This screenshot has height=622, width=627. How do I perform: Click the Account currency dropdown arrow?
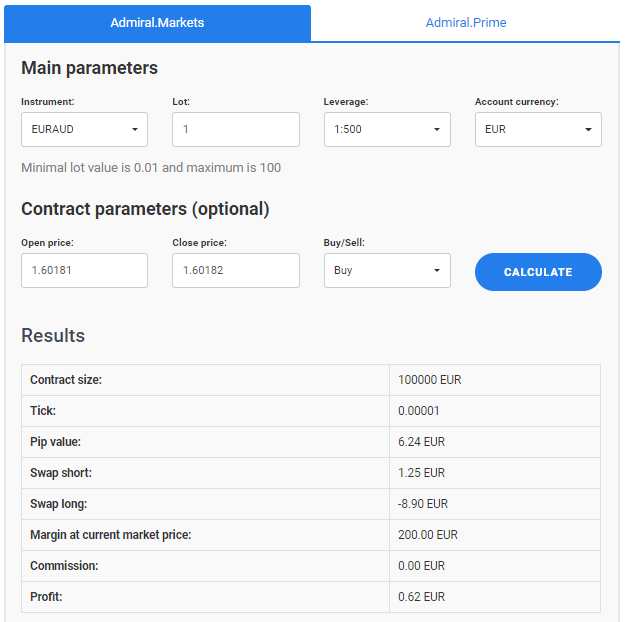(x=588, y=129)
